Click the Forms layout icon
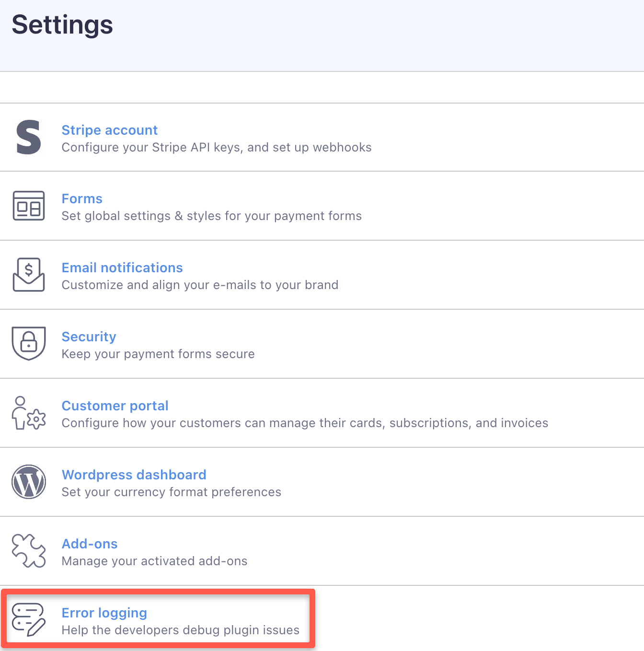Image resolution: width=644 pixels, height=651 pixels. 29,206
